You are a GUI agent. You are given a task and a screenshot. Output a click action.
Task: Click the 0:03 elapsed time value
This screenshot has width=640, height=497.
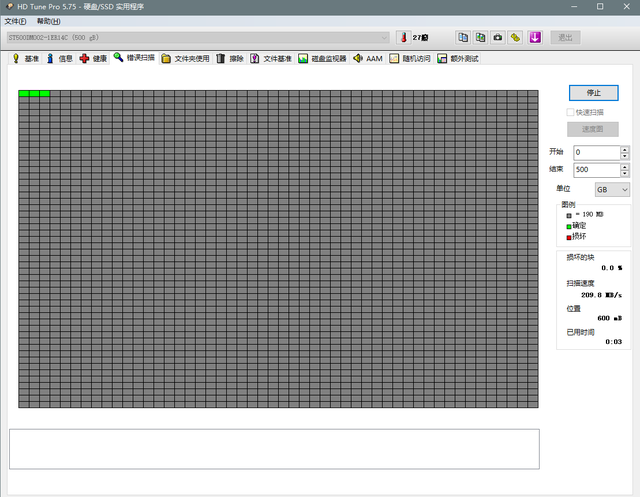(613, 342)
